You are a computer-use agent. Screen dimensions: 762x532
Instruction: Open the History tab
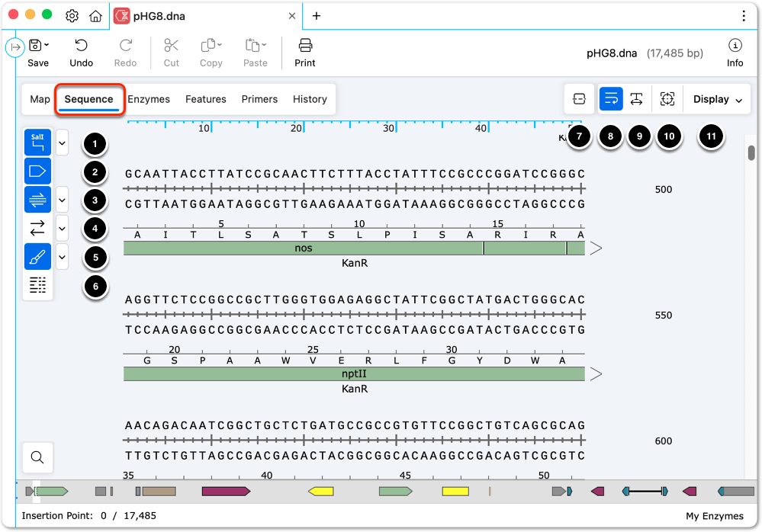tap(310, 99)
